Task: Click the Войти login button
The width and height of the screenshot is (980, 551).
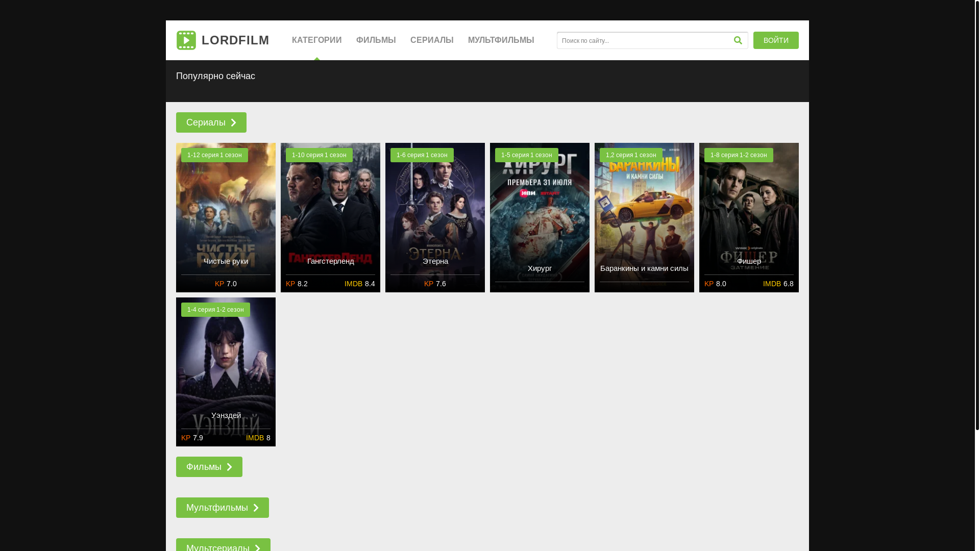Action: [x=776, y=40]
